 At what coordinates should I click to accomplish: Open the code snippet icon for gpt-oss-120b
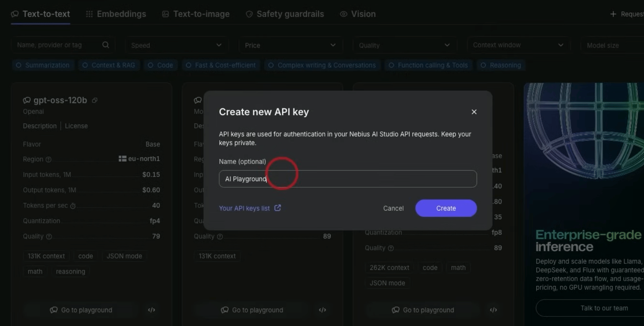[x=152, y=310]
